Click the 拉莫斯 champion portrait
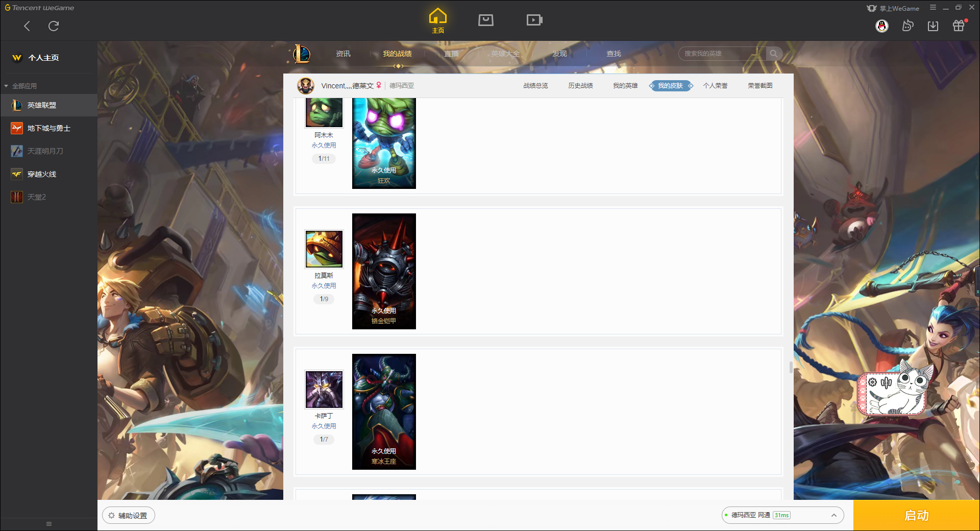Screen dimensions: 980x531 tap(324, 249)
